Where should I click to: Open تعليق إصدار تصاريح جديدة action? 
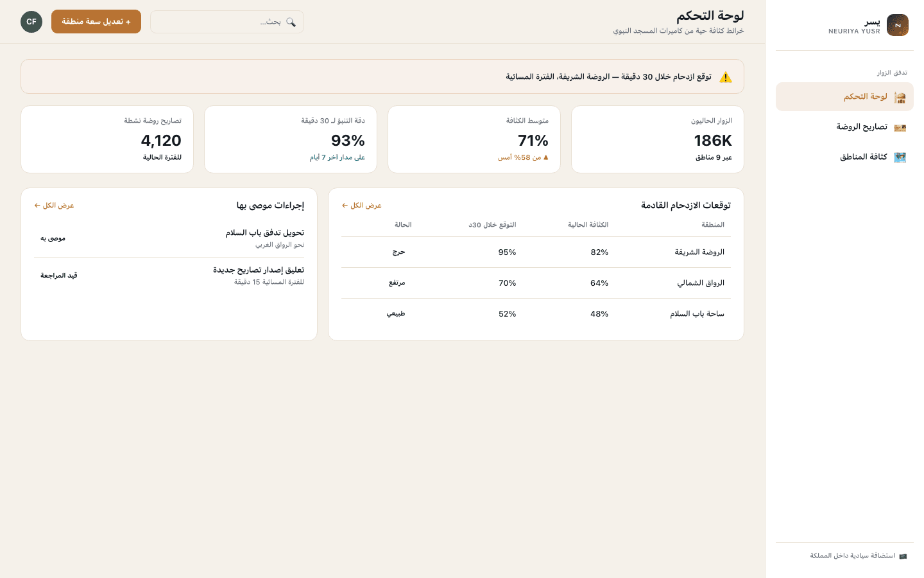(169, 276)
